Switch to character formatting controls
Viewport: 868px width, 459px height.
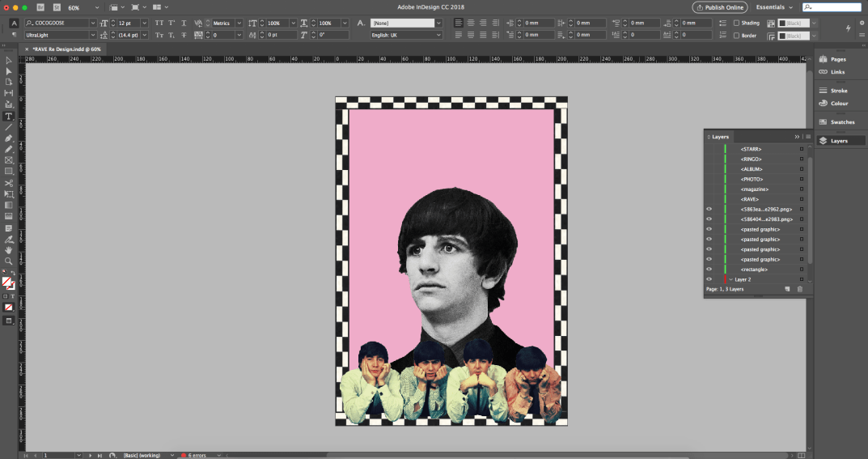point(14,23)
